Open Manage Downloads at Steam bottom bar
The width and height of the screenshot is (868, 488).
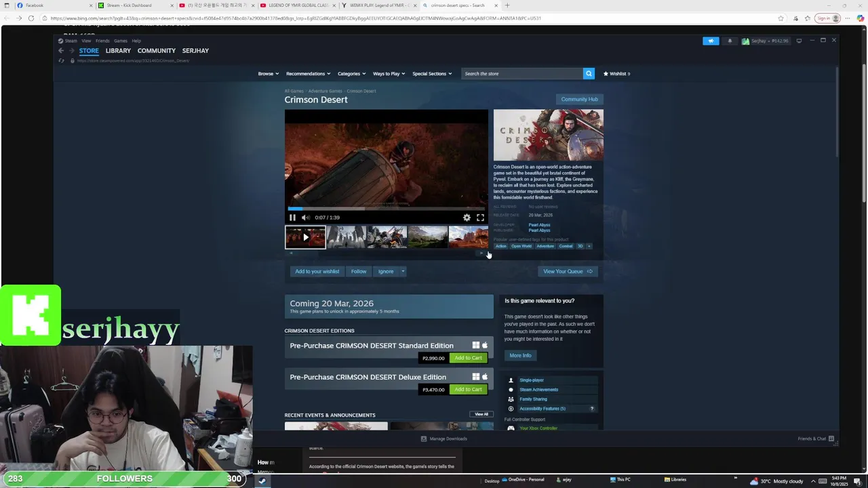coord(444,439)
